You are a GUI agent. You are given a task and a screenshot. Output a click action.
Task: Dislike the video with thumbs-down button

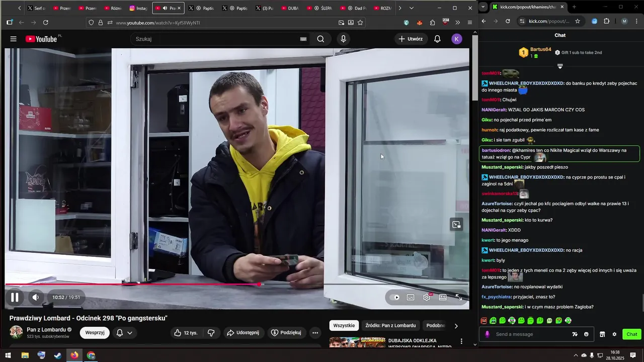(211, 333)
